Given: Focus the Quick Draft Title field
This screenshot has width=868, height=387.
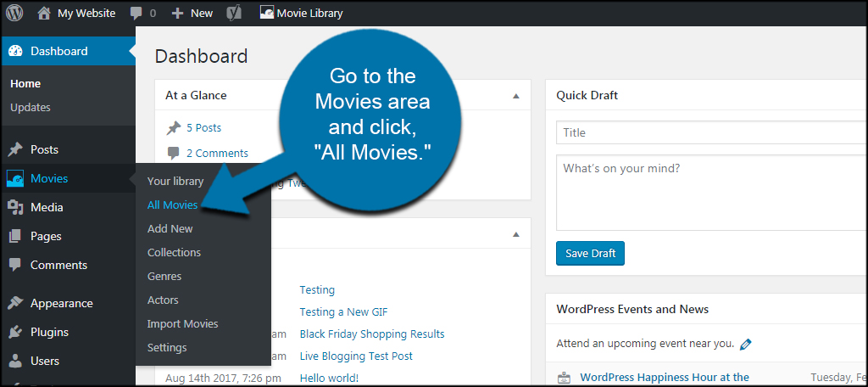Looking at the screenshot, I should (712, 132).
